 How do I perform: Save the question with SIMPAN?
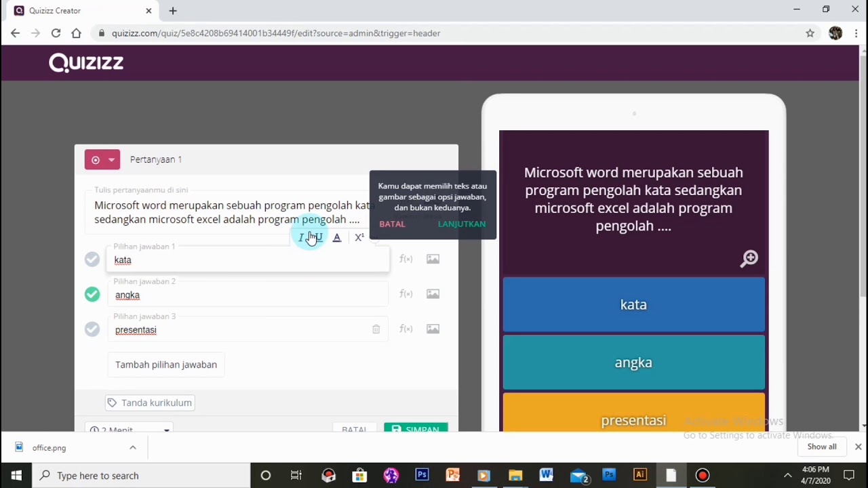pos(416,428)
